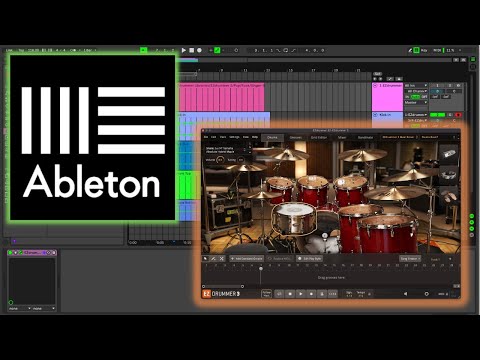Toggle Kick In track green activator
Screen dimensions: 480x360
pos(437,115)
